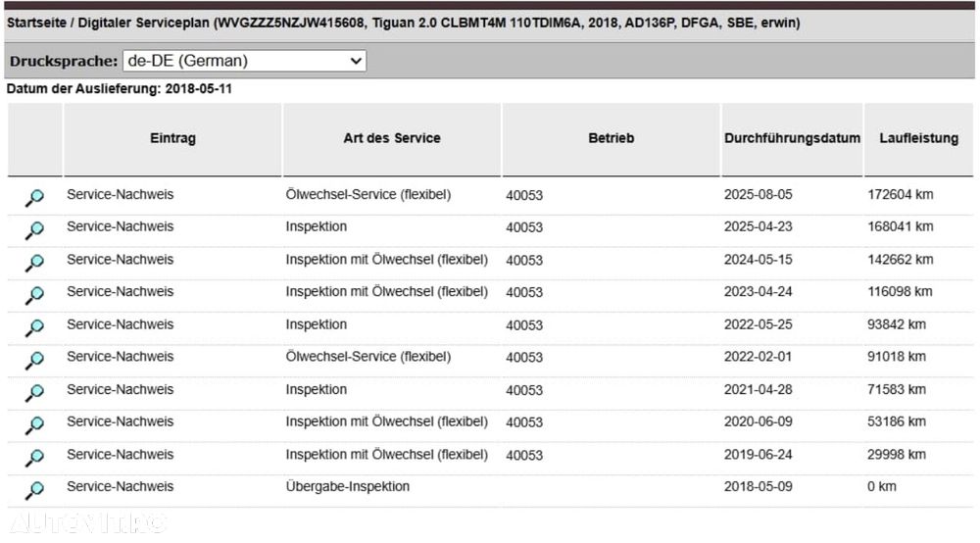Screen dimensions: 980x543
Task: Open magnifier icon for 2023-04-24 entry
Action: point(34,295)
